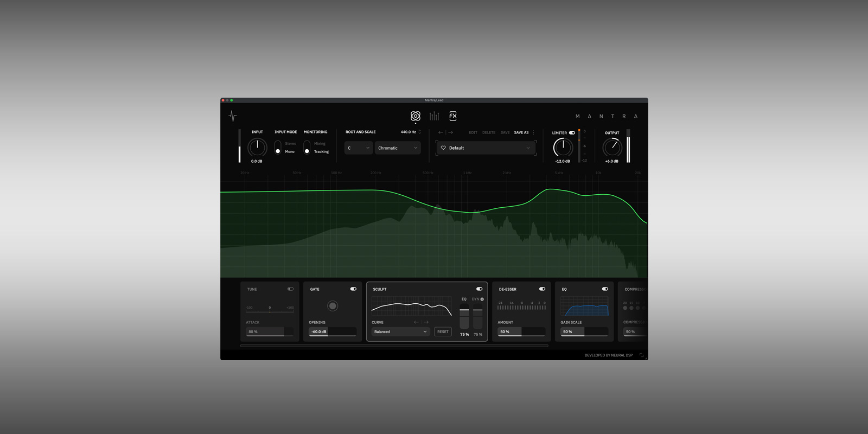
Task: Select next Sculpt curve arrow
Action: 426,322
